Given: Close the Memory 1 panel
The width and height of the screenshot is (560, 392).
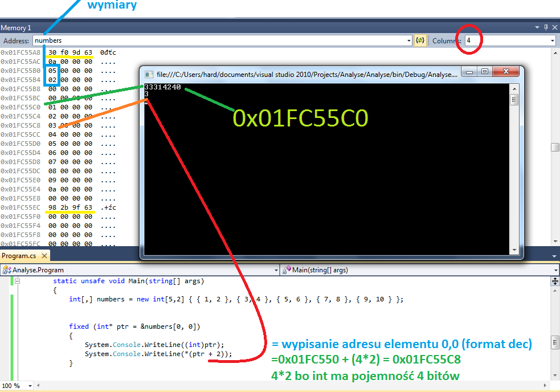Looking at the screenshot, I should [x=555, y=27].
